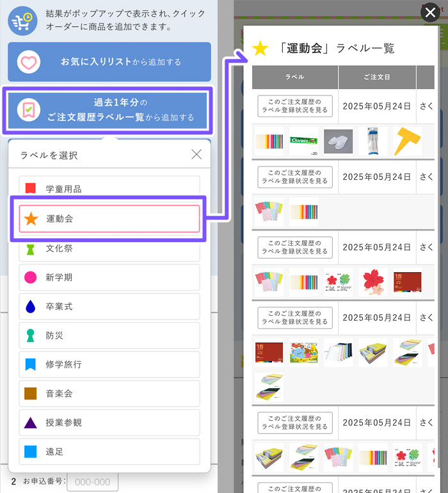Click the Clorets gum product thumbnail
The image size is (448, 493).
pos(303,141)
